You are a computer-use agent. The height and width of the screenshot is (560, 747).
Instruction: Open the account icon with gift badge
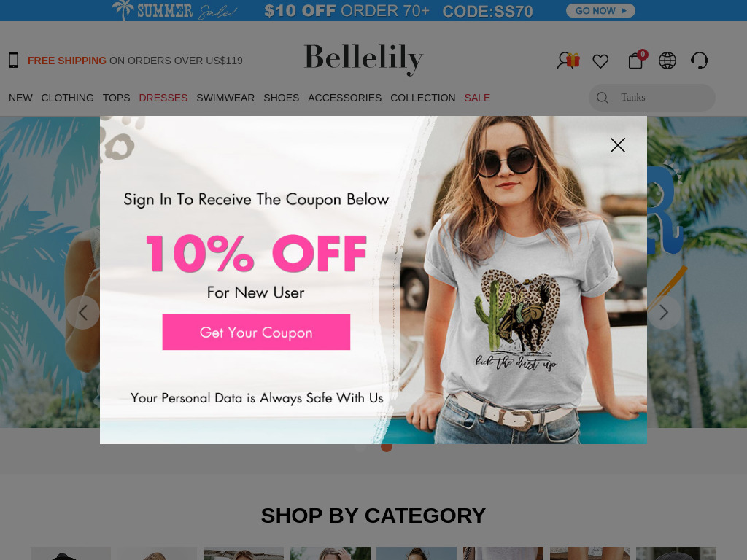pos(568,61)
